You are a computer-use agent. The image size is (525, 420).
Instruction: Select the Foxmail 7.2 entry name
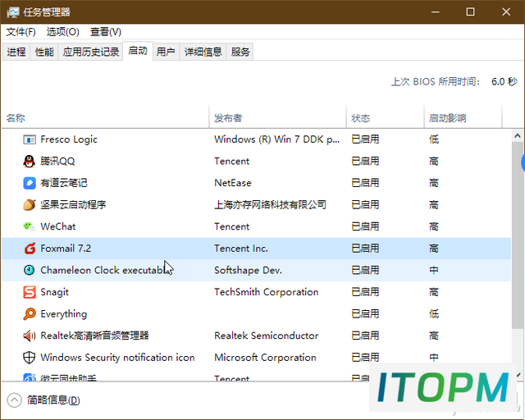click(x=66, y=249)
